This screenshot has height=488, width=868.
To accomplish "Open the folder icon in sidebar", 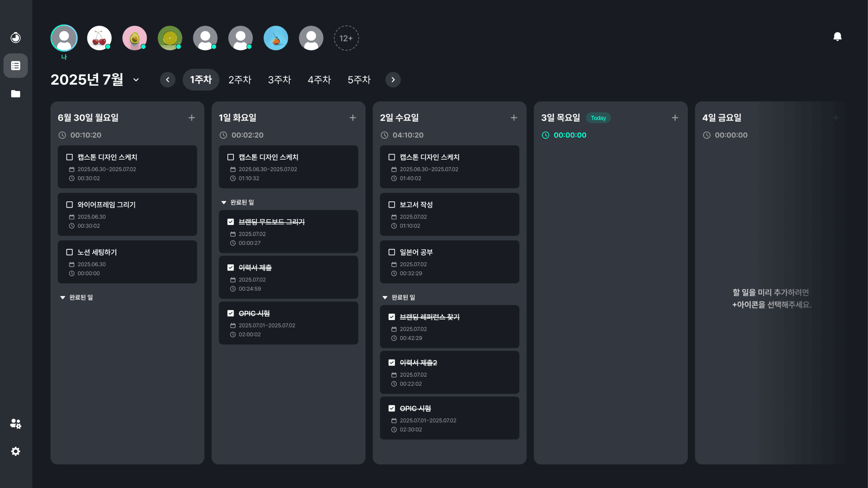I will pos(16,94).
